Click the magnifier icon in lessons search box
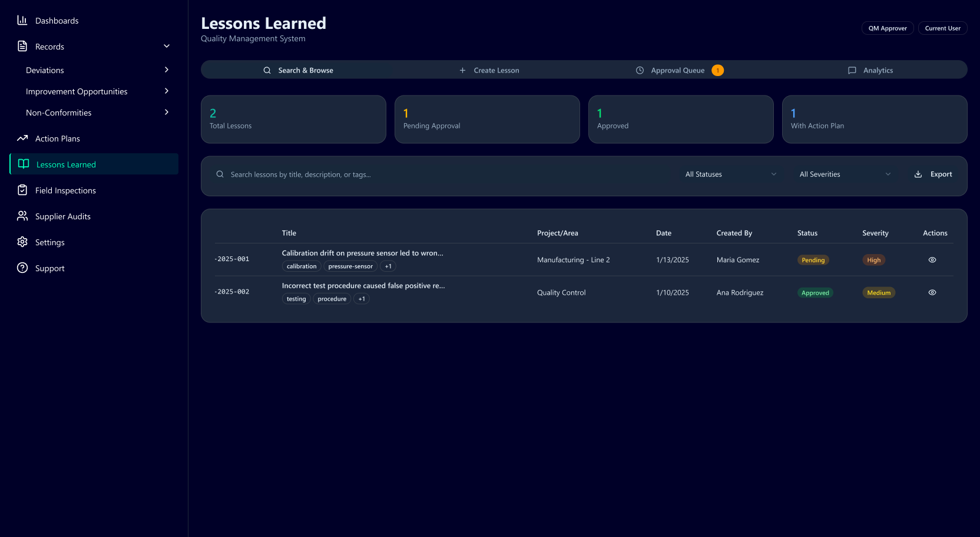 pos(220,174)
